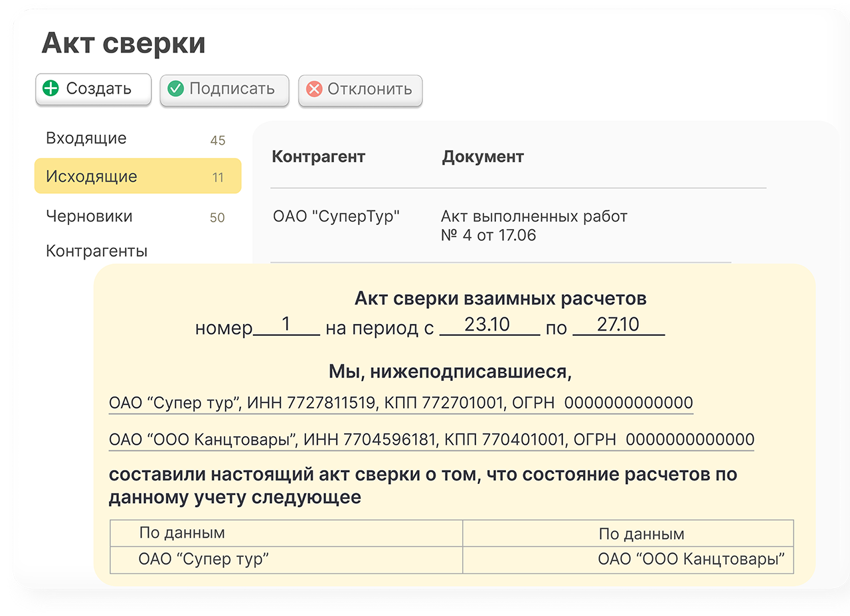Click По данным above Супер тур
Image resolution: width=850 pixels, height=616 pixels.
coord(182,533)
